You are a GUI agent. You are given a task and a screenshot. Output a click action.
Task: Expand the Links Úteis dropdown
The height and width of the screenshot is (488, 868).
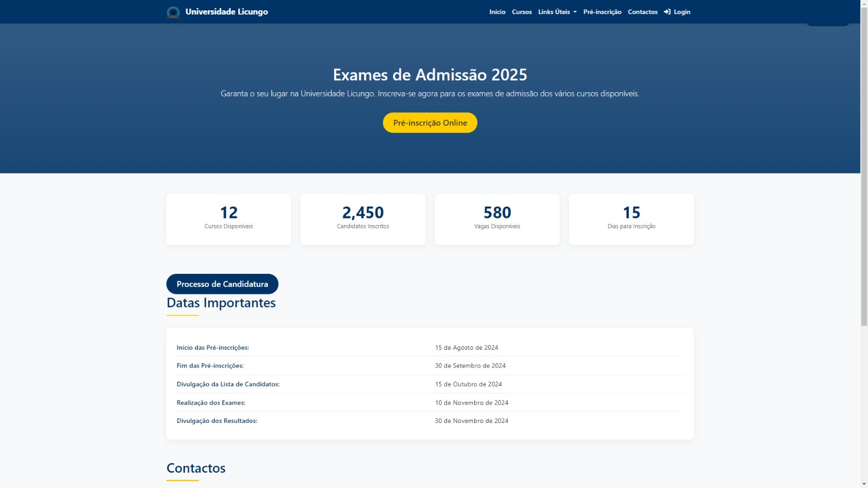tap(554, 11)
